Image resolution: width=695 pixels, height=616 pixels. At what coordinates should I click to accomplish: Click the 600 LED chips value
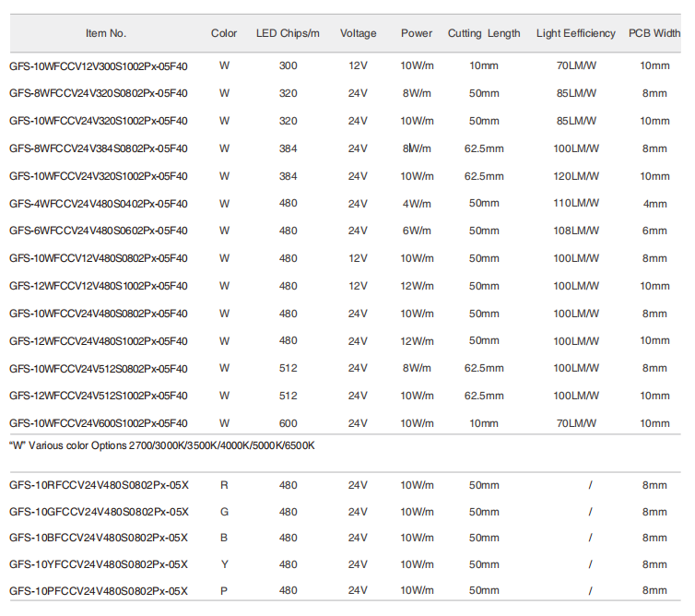288,423
